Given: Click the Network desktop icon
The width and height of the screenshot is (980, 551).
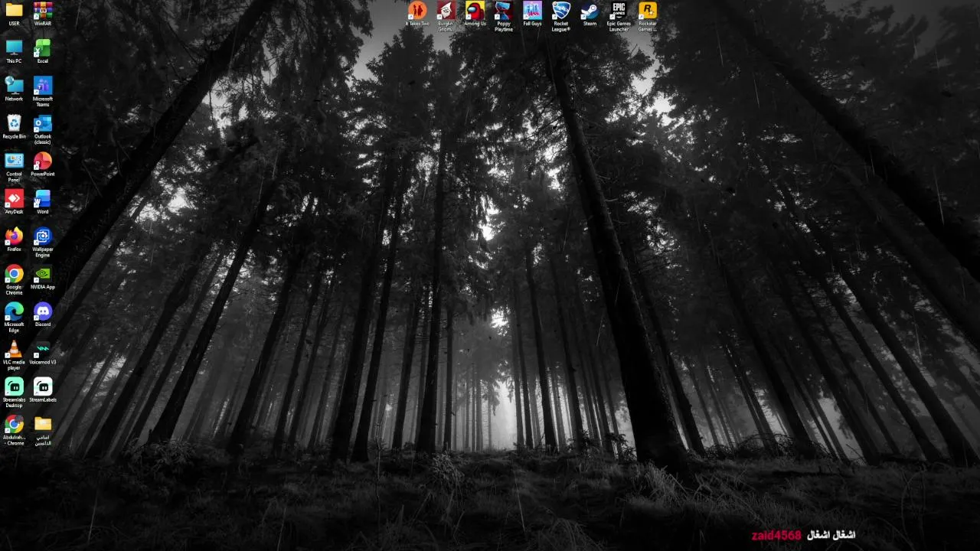Looking at the screenshot, I should (14, 89).
